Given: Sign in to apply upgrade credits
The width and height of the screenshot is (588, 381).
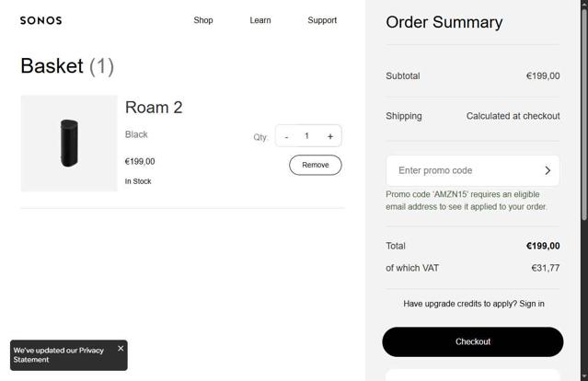Looking at the screenshot, I should (x=531, y=304).
